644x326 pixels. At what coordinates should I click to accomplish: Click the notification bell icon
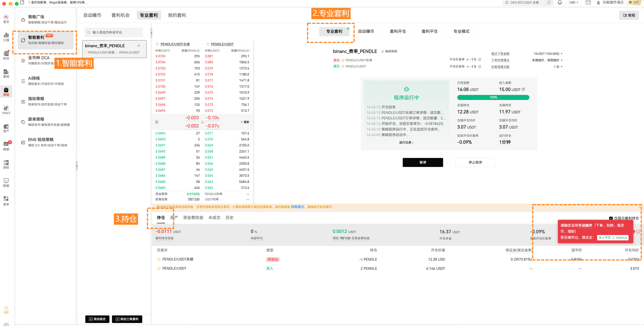click(x=560, y=3)
